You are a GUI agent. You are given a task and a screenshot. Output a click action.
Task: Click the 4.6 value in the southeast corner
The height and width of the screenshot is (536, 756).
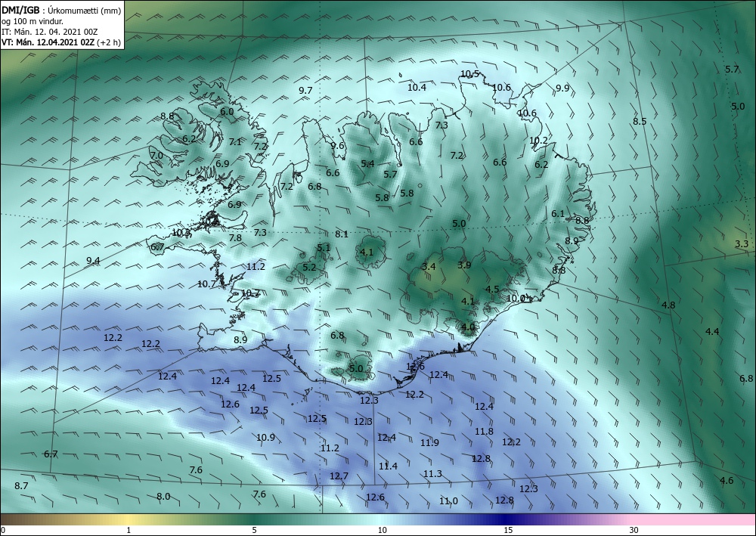pos(726,481)
